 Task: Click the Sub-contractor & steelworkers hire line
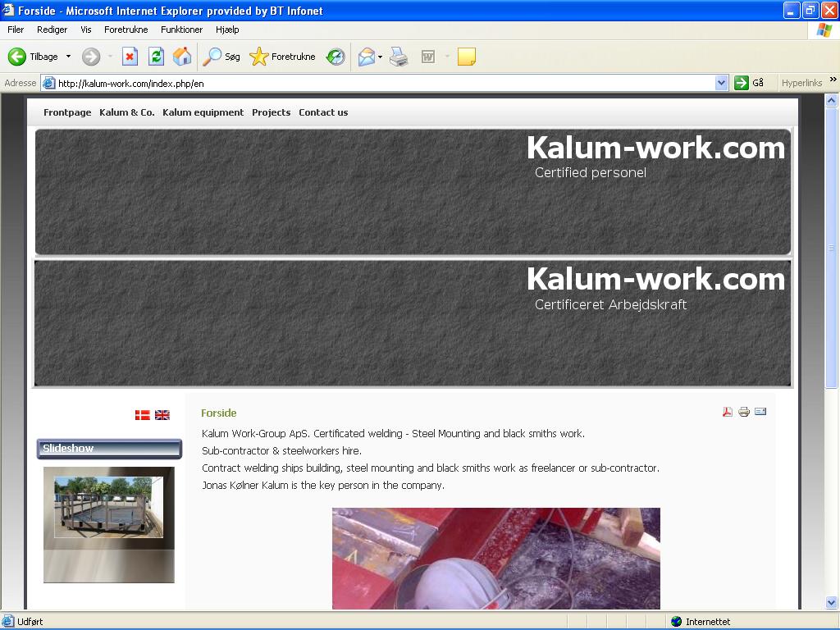[x=282, y=450]
